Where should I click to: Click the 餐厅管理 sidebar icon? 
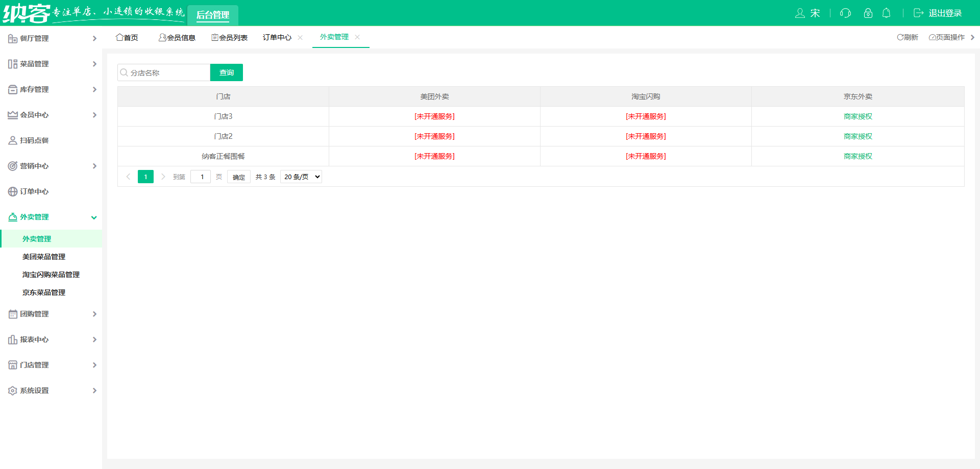(13, 38)
